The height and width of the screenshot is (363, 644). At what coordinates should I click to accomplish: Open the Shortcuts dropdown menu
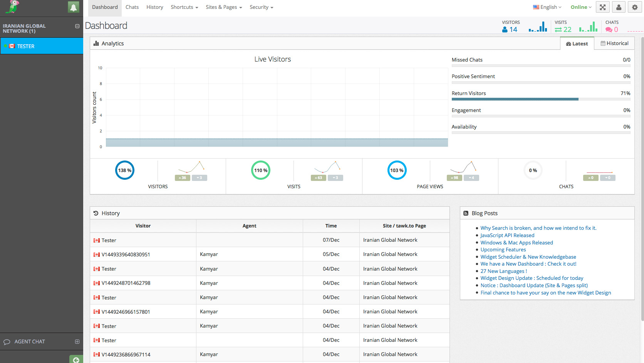184,7
